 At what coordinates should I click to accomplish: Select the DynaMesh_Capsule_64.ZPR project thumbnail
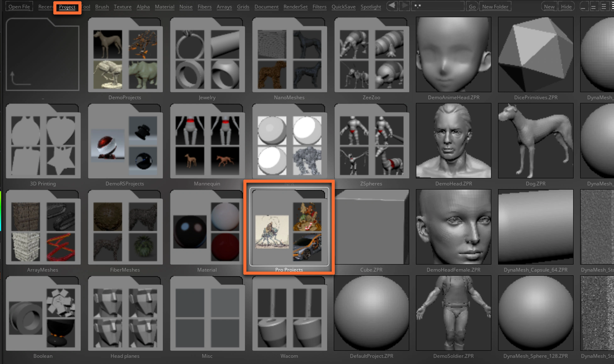point(536,227)
